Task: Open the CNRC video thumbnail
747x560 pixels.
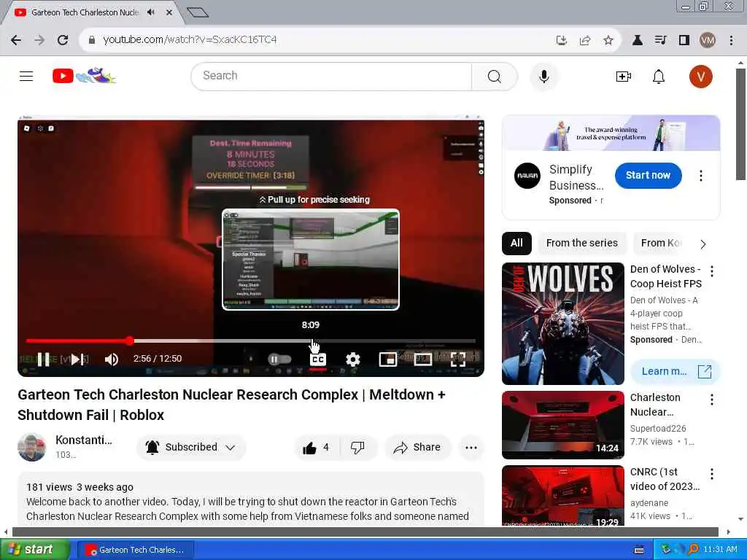Action: 562,496
